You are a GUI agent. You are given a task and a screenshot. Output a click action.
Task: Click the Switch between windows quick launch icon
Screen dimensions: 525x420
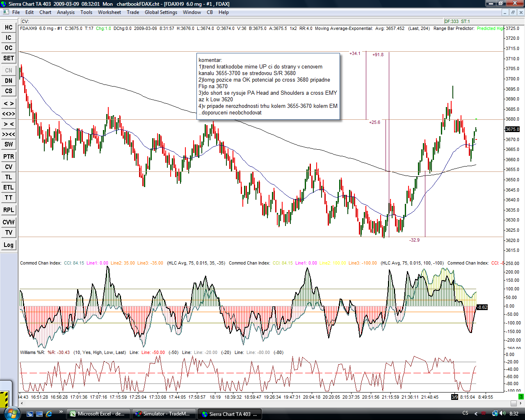coord(30,414)
